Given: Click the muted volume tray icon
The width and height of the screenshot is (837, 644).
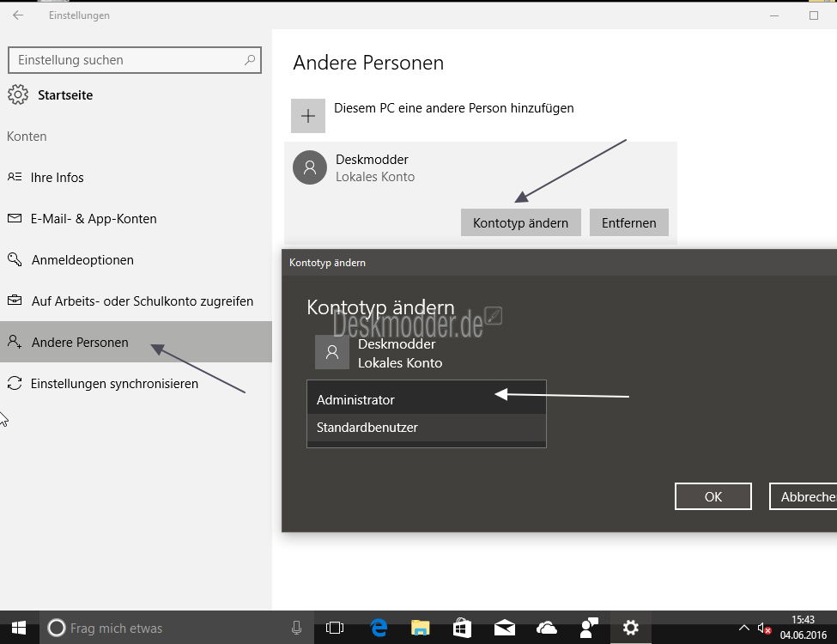Looking at the screenshot, I should pyautogui.click(x=764, y=629).
